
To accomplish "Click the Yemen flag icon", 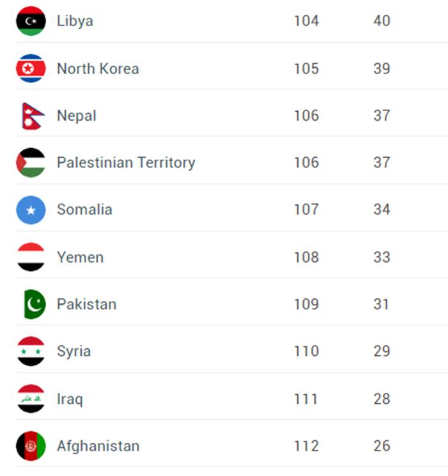I will click(x=31, y=257).
